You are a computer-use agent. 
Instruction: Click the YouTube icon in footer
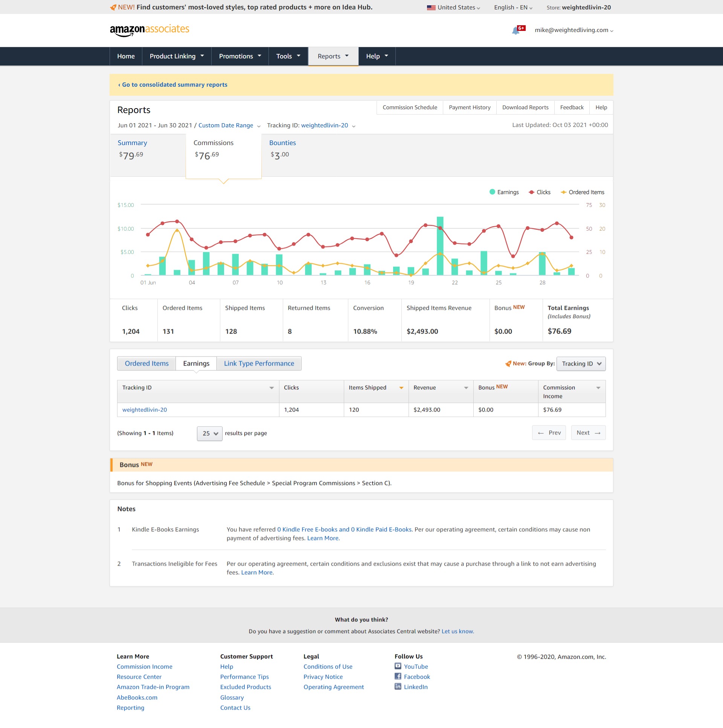click(398, 666)
